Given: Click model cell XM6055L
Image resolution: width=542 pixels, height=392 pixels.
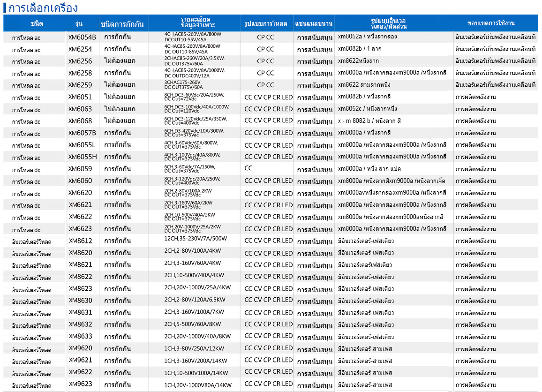Looking at the screenshot, I should 82,145.
